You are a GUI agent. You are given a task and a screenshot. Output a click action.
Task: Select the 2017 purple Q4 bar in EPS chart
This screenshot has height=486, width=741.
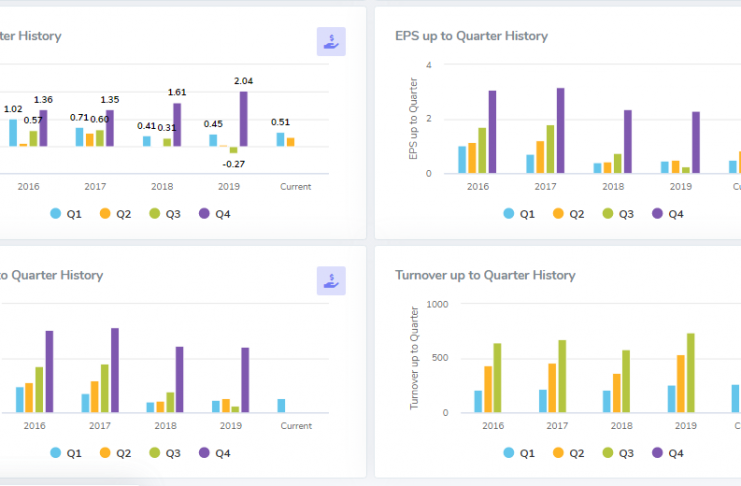(560, 130)
